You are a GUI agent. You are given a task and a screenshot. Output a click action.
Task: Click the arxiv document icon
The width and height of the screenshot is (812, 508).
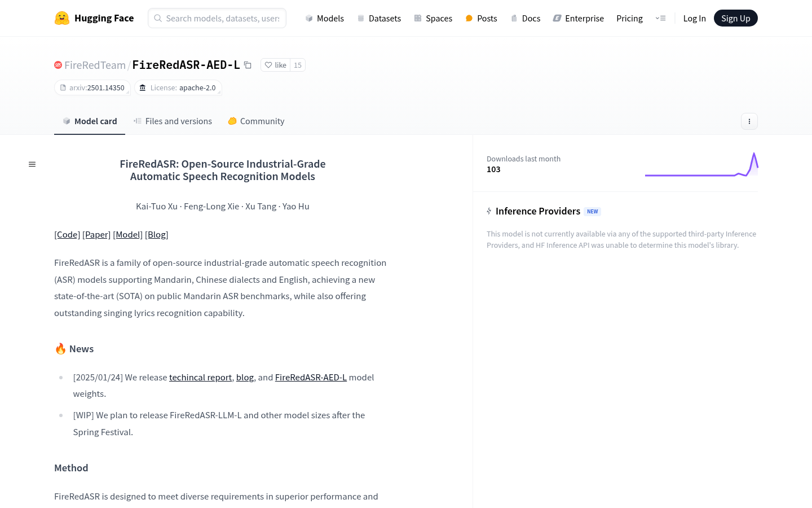pyautogui.click(x=63, y=87)
